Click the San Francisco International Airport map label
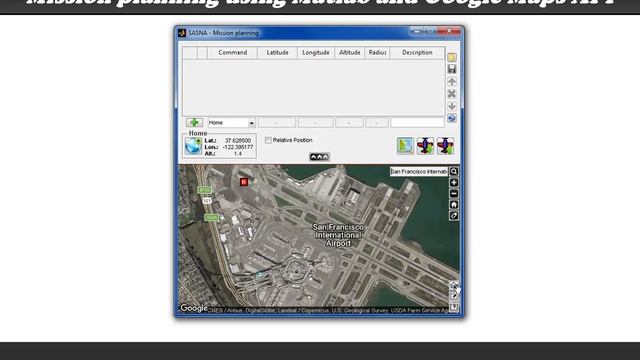Screen dimensions: 640x360 tap(338, 235)
